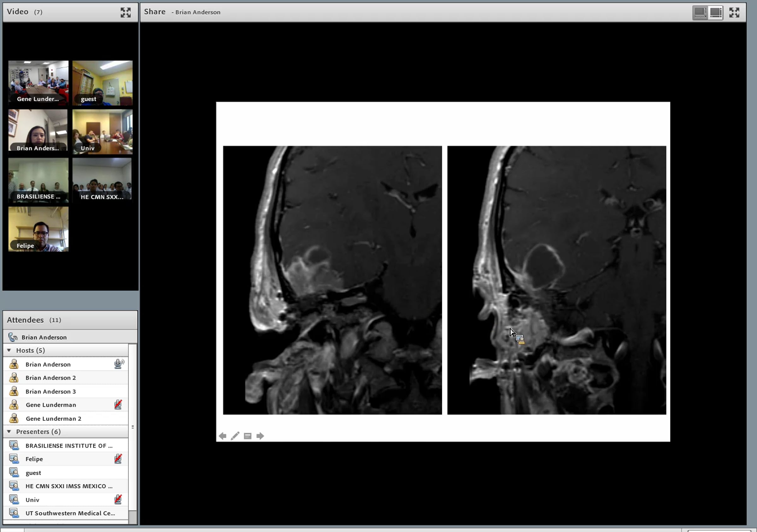Collapse the Presenters (6) group

9,431
